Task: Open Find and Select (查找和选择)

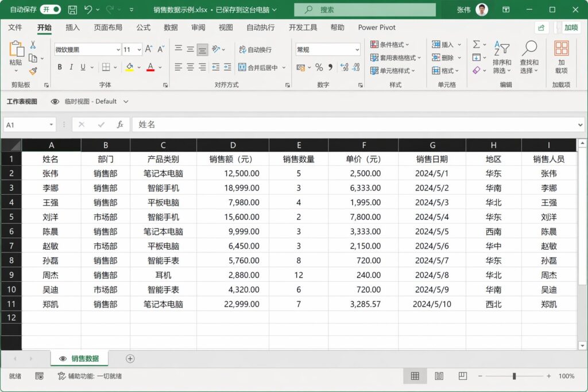Action: coord(529,57)
